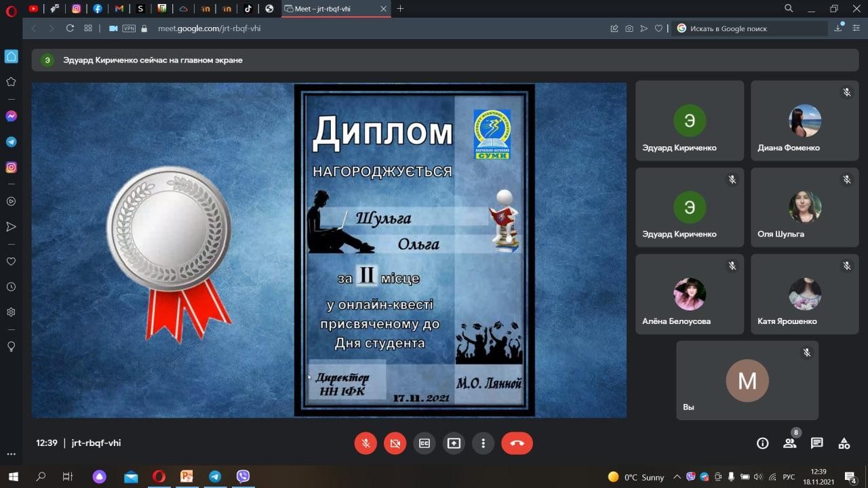The width and height of the screenshot is (868, 488).
Task: Open the in-call chat panel
Action: (x=817, y=443)
